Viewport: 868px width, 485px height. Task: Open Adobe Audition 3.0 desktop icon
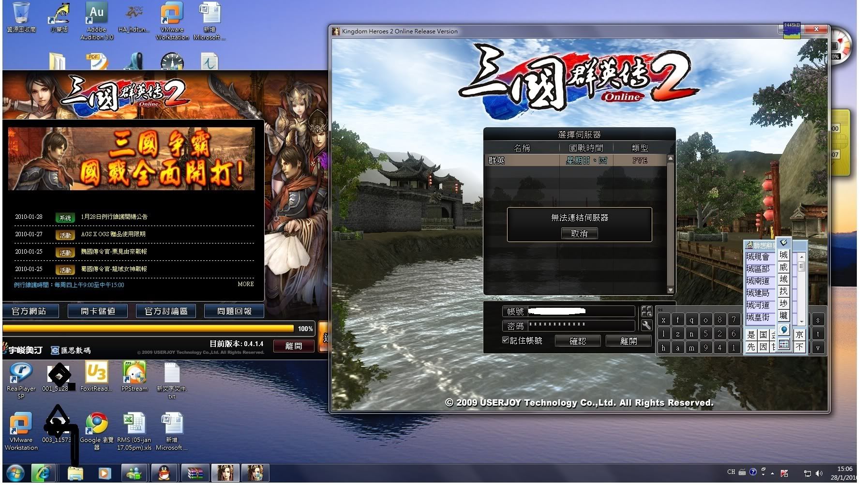click(97, 20)
